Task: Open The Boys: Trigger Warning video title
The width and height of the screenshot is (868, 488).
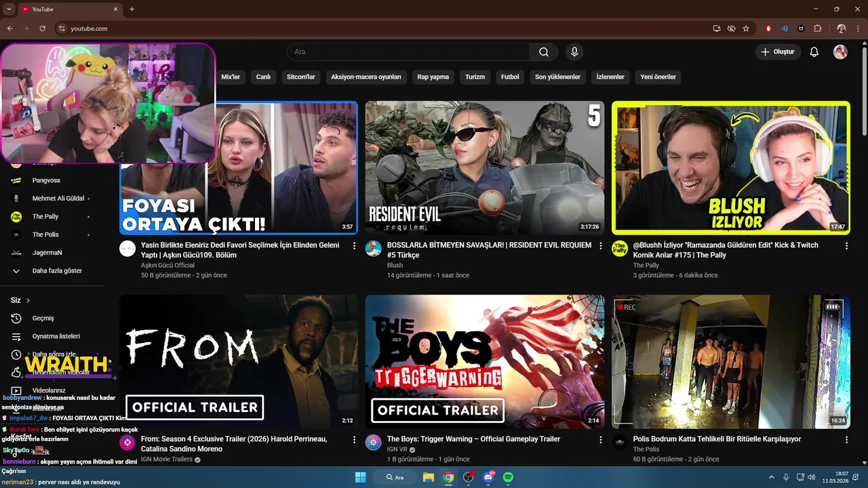Action: (473, 439)
